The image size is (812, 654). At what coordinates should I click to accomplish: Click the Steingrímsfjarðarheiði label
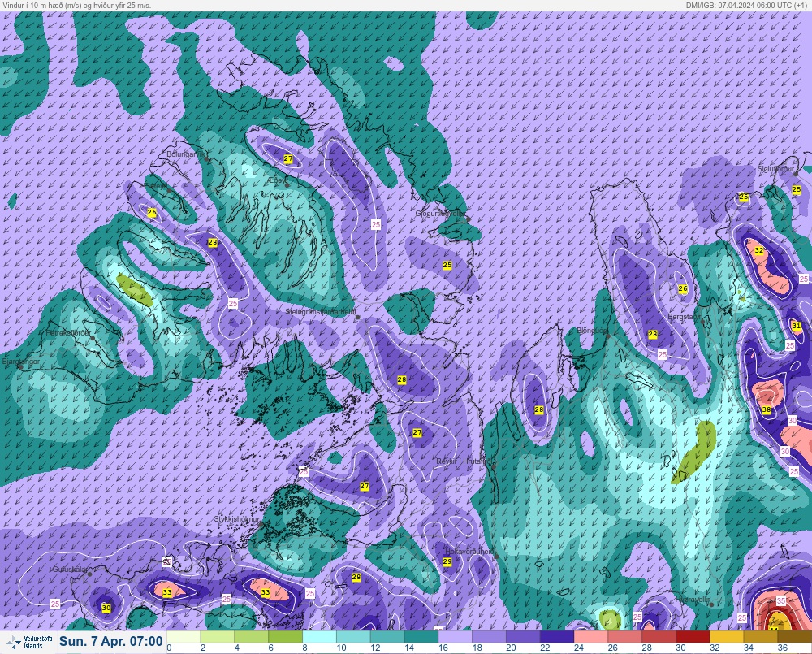321,312
